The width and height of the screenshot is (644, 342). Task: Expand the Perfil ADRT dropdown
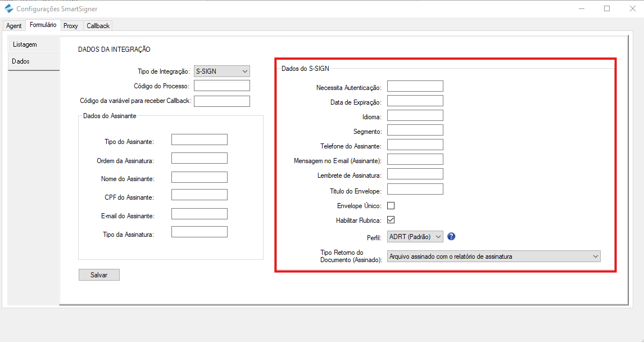(x=415, y=237)
